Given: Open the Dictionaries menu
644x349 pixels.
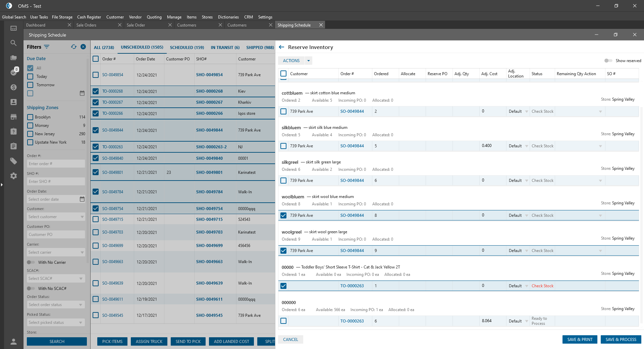Looking at the screenshot, I should (228, 17).
